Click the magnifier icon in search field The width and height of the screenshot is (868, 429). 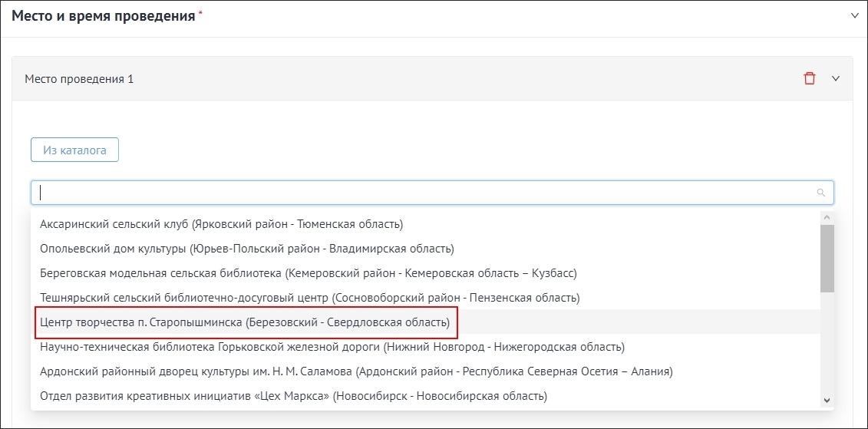[x=820, y=193]
